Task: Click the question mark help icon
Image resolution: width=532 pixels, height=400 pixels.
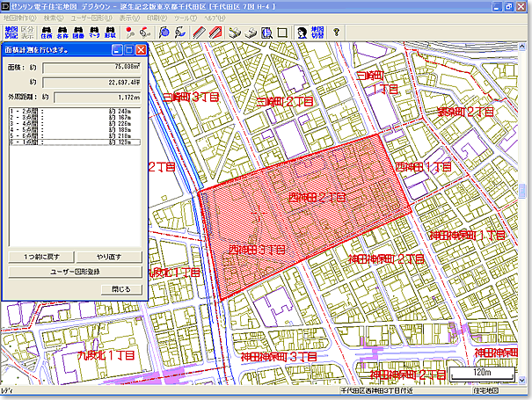Action: [337, 33]
